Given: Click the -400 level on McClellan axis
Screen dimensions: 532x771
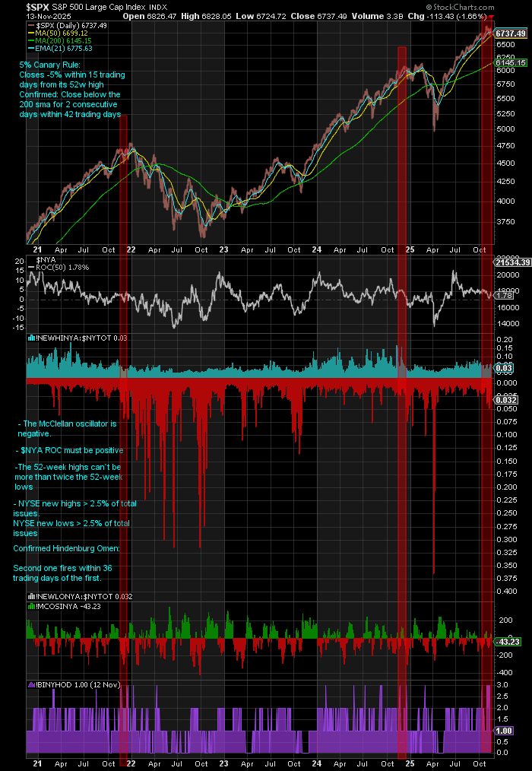Looking at the screenshot, I should pos(503,673).
